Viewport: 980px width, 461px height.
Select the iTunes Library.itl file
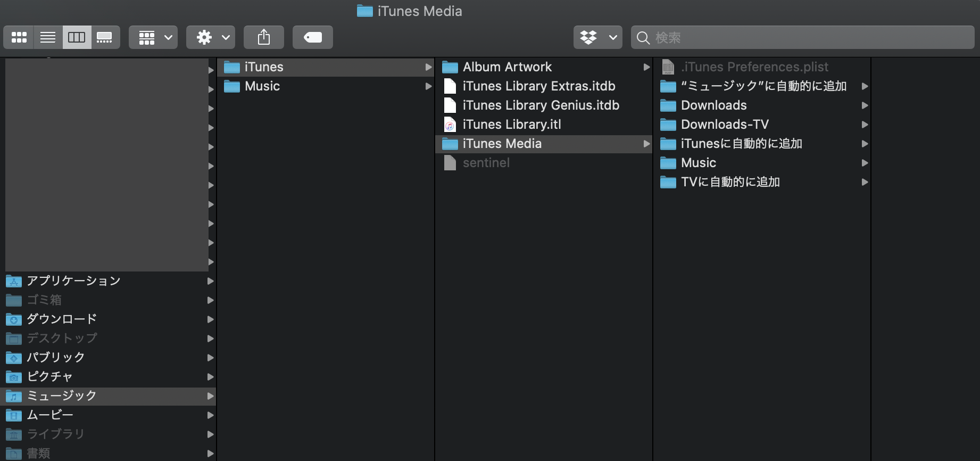pos(544,125)
